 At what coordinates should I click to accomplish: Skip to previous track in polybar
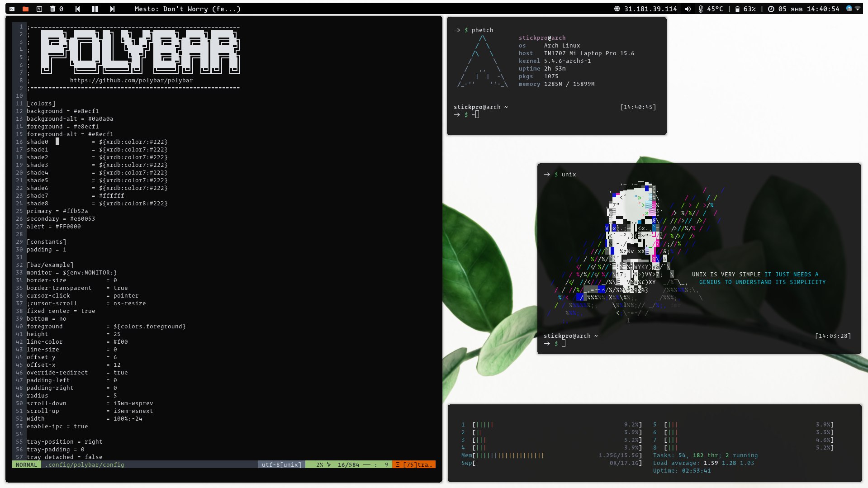(78, 9)
